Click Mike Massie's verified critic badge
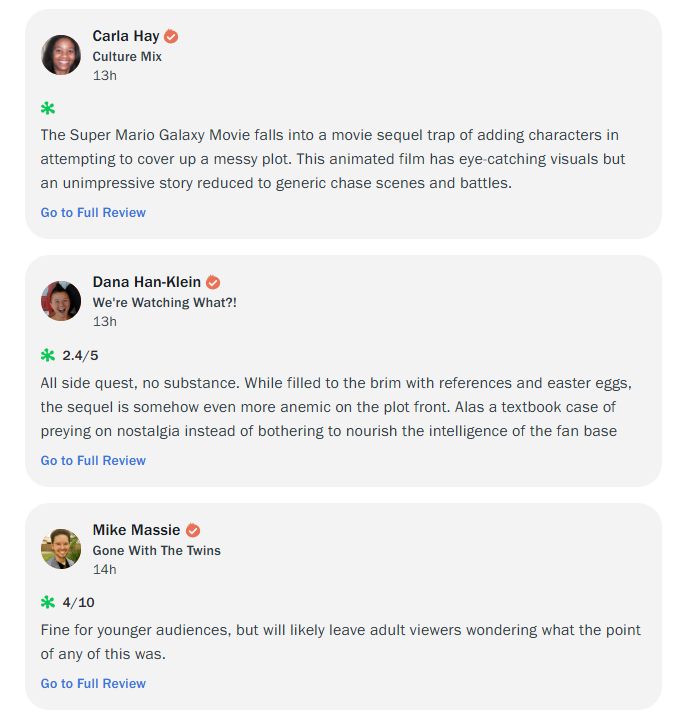Screen dimensions: 695x723 [193, 530]
